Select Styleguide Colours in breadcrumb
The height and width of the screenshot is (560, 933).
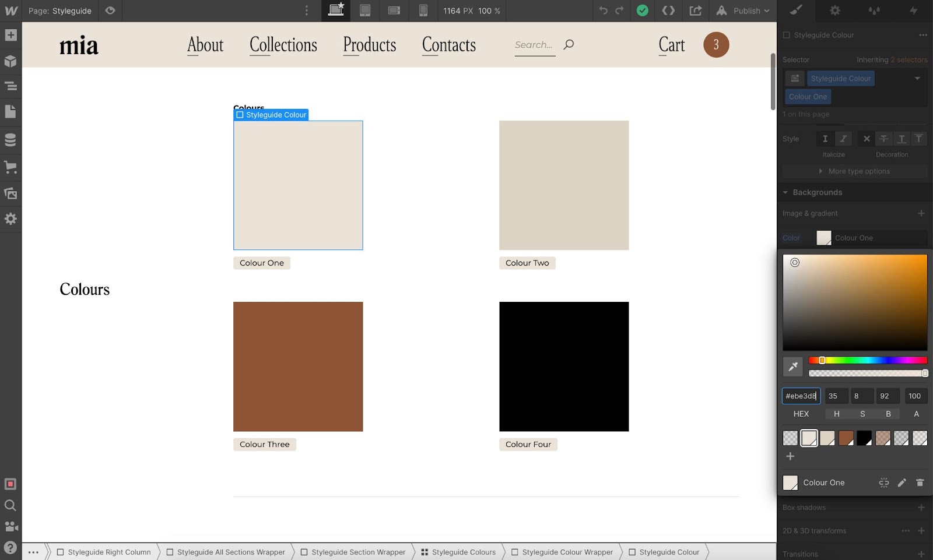[x=458, y=552]
